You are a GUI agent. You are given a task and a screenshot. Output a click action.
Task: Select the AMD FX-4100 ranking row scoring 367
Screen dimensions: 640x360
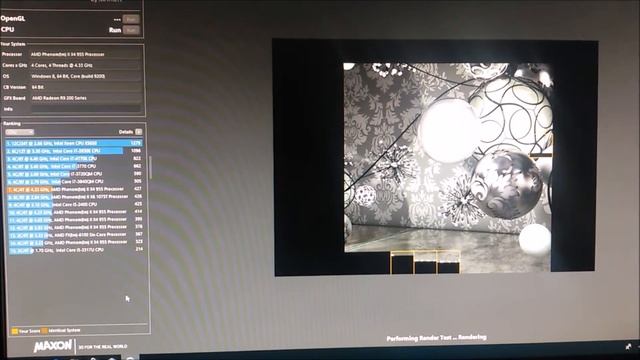pyautogui.click(x=75, y=235)
